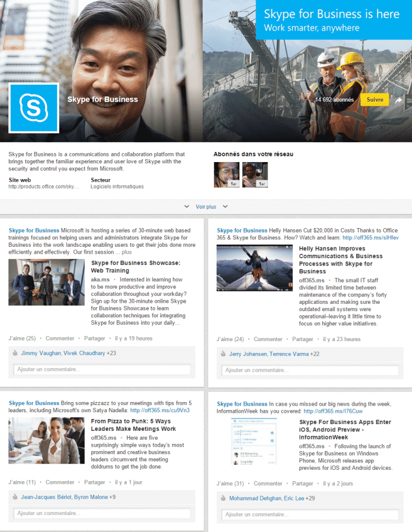This screenshot has height=532, width=412.
Task: Open the first follower profile thumbnail
Action: (226, 175)
